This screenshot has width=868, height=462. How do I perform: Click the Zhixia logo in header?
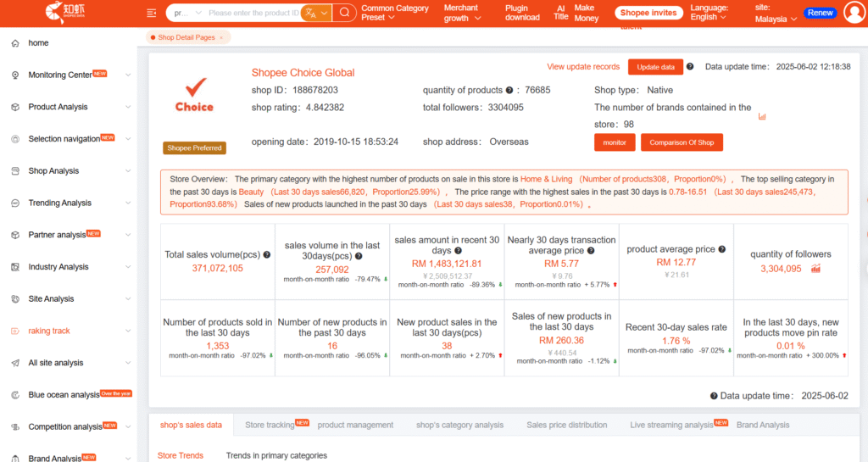pyautogui.click(x=65, y=12)
